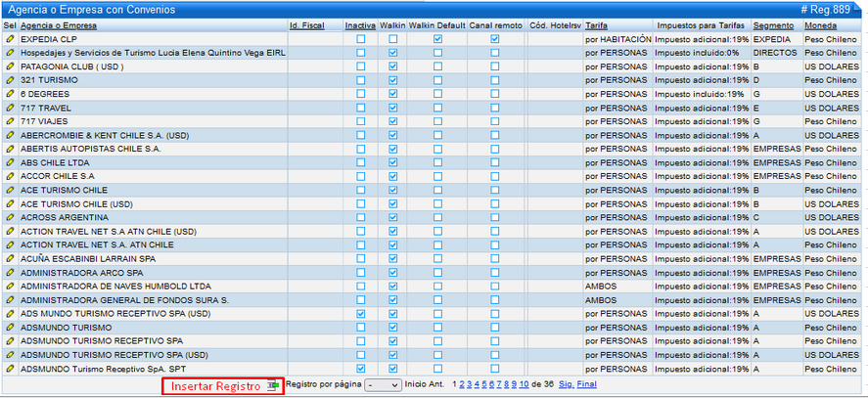Viewport: 868px width, 398px height.
Task: Open page 7 in pagination
Action: click(x=499, y=384)
